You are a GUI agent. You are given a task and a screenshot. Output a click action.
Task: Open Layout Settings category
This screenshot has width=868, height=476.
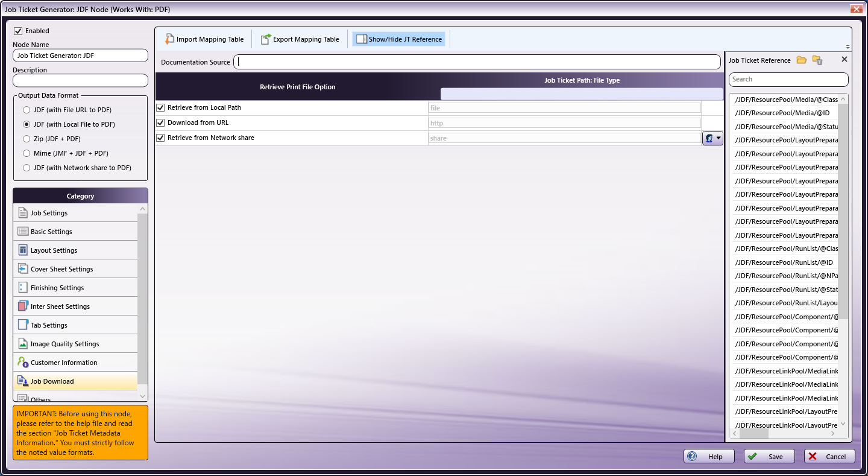point(75,250)
